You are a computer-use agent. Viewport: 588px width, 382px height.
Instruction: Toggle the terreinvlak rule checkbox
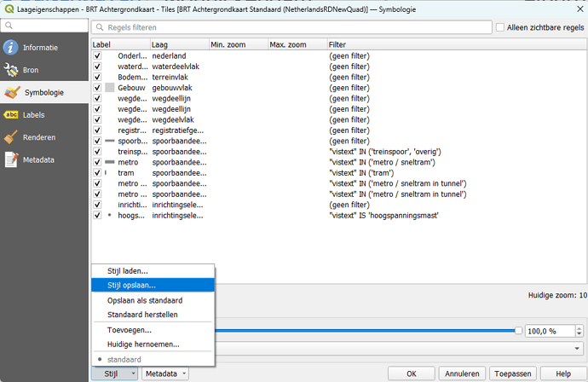[97, 77]
